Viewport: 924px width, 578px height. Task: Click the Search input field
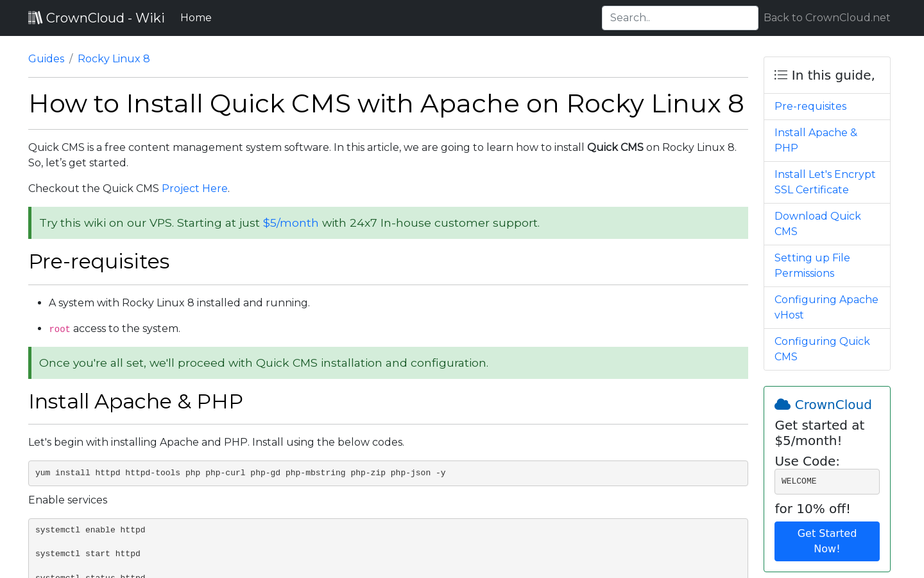coord(680,17)
